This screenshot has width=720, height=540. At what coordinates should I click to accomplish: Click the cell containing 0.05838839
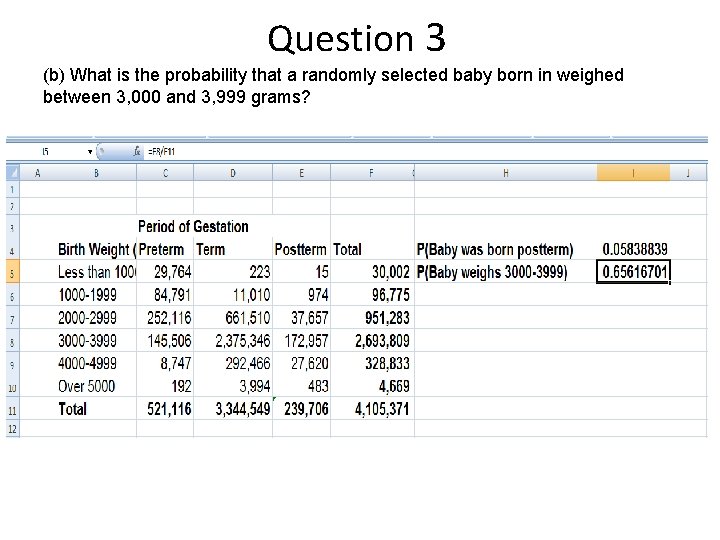(x=634, y=249)
